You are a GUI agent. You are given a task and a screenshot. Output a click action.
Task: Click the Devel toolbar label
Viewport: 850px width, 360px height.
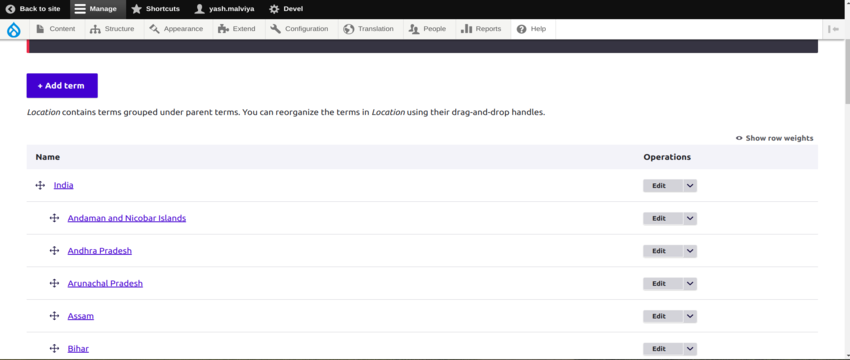tap(293, 9)
